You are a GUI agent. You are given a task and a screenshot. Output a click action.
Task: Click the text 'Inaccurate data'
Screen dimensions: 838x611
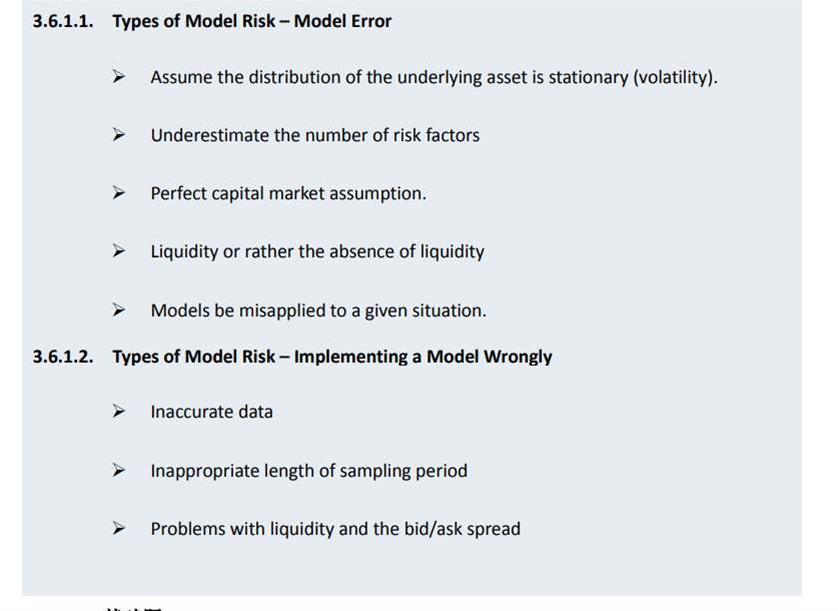212,412
